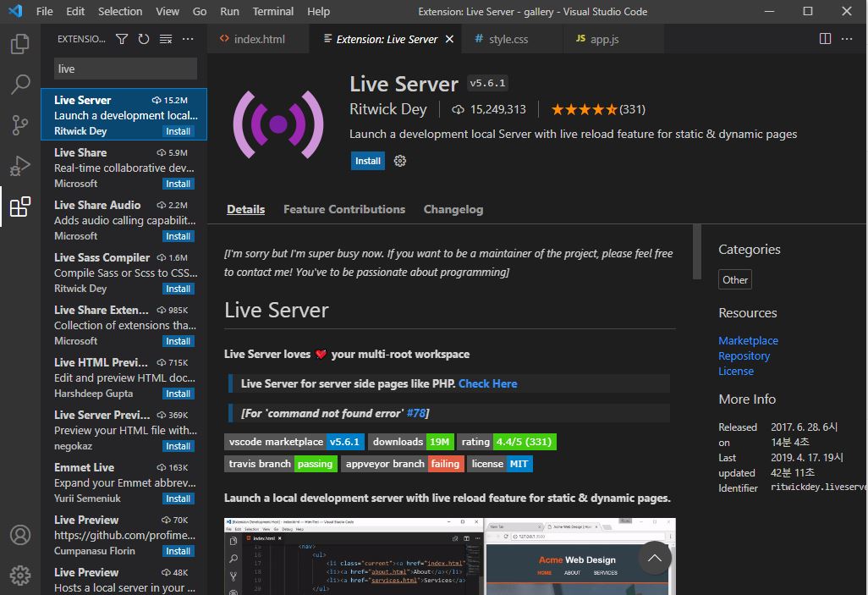
Task: Click the extensions search field
Action: tap(126, 69)
